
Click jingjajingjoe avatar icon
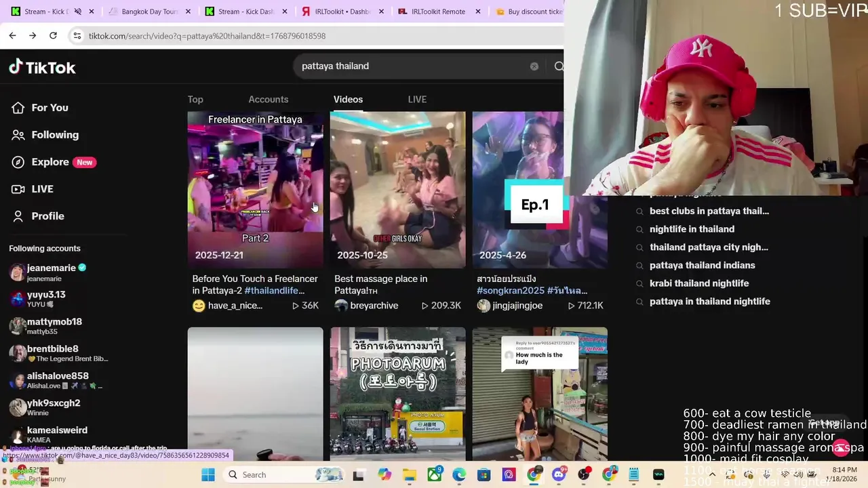point(484,306)
